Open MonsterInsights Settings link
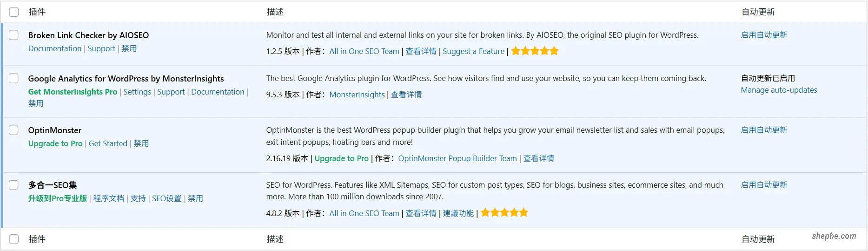 [x=137, y=92]
